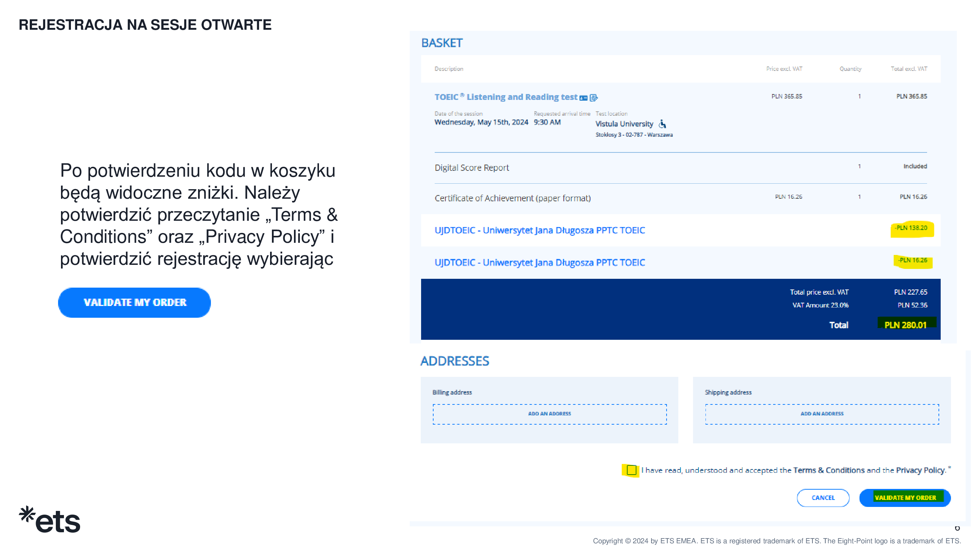This screenshot has height=551, width=980.
Task: Click the Stokłosy 3 - 02-787 - Warszawa address
Action: [634, 134]
